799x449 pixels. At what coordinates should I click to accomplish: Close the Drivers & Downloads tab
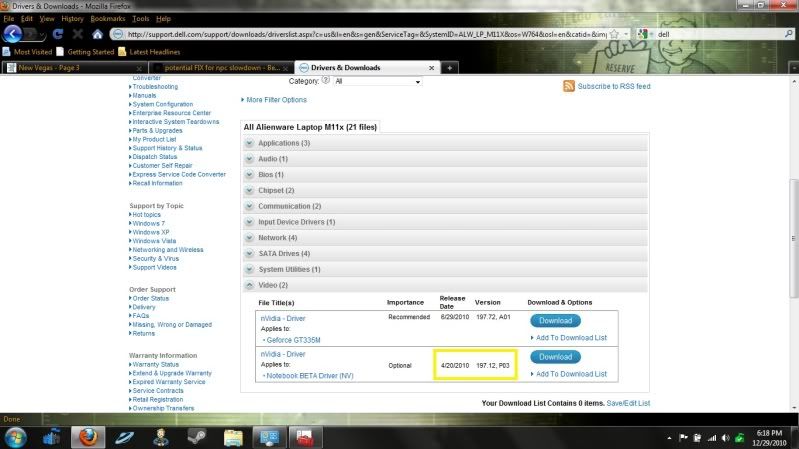tap(432, 68)
